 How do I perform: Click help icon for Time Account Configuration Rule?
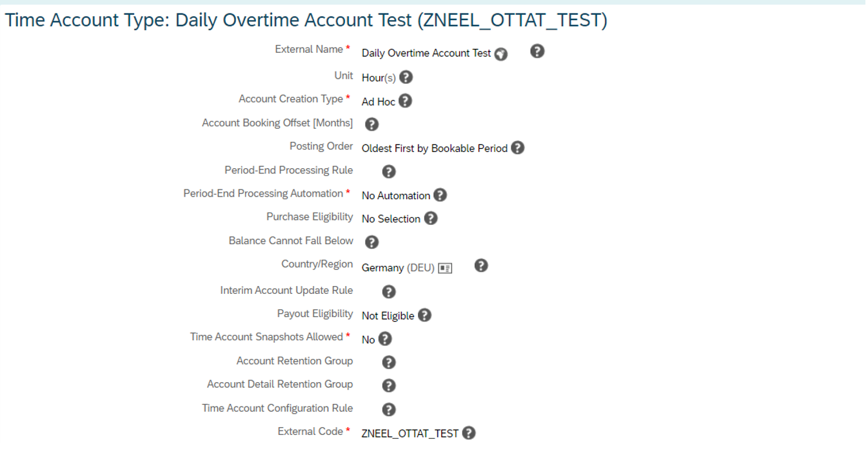[x=389, y=410]
